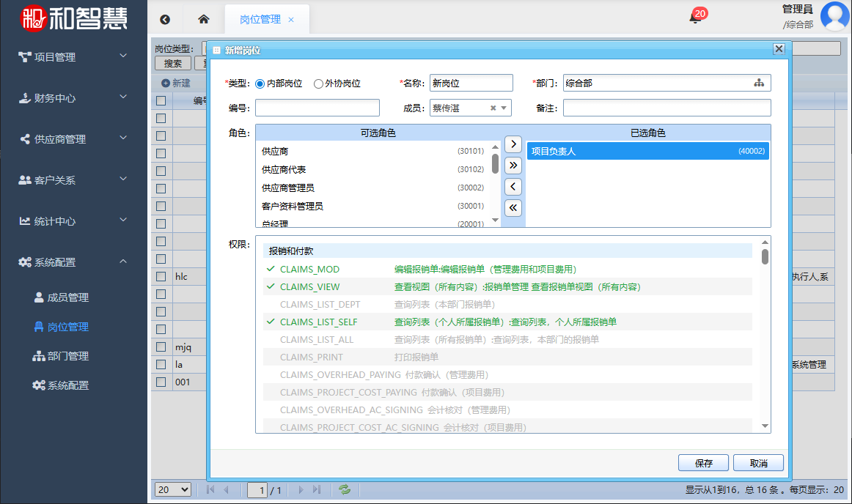Open 部门管理 in sidebar

click(62, 356)
